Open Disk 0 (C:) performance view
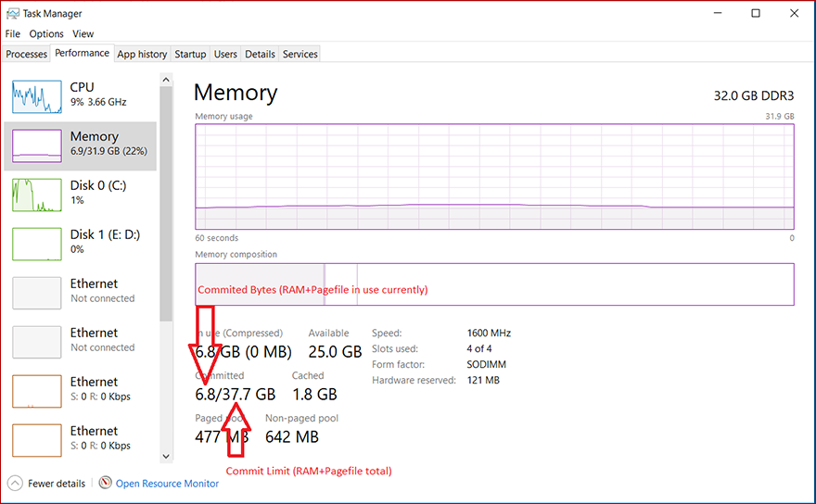 80,193
